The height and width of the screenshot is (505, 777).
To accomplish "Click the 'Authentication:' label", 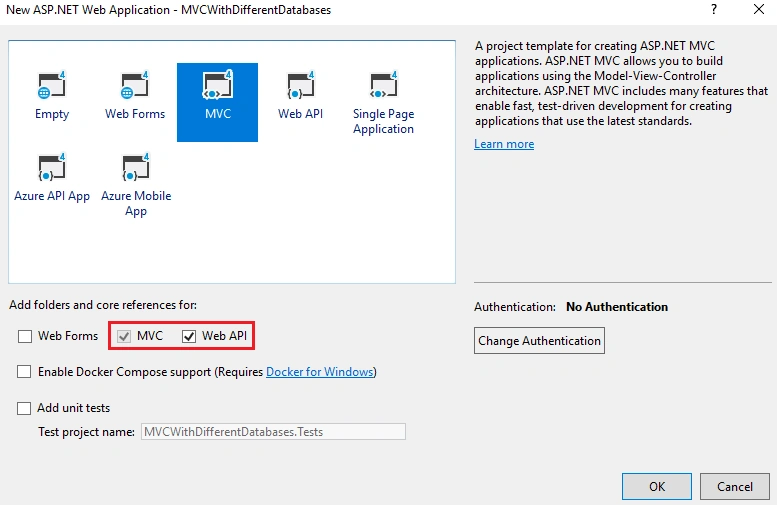I will tap(515, 307).
